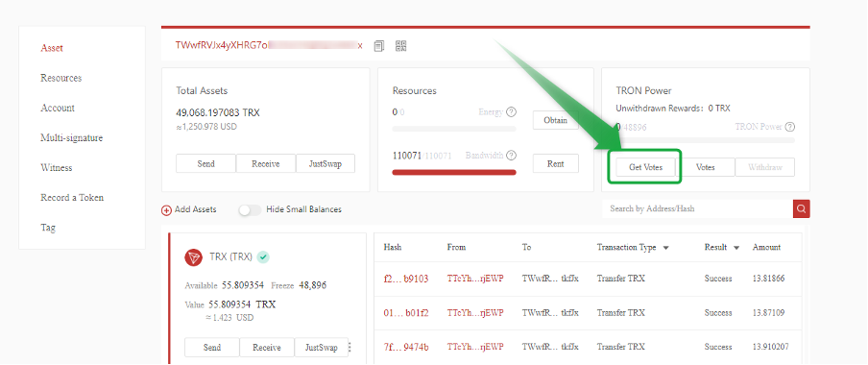Open Tag in the sidebar

[x=48, y=228]
